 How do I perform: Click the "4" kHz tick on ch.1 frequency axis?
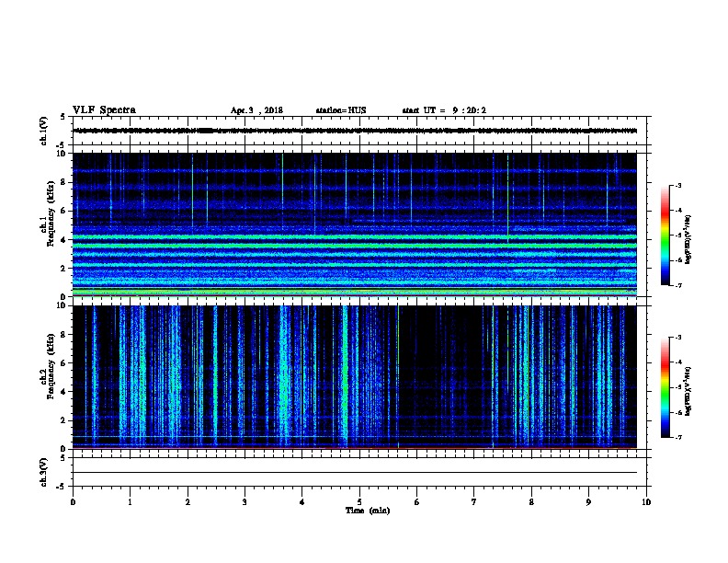click(x=64, y=240)
